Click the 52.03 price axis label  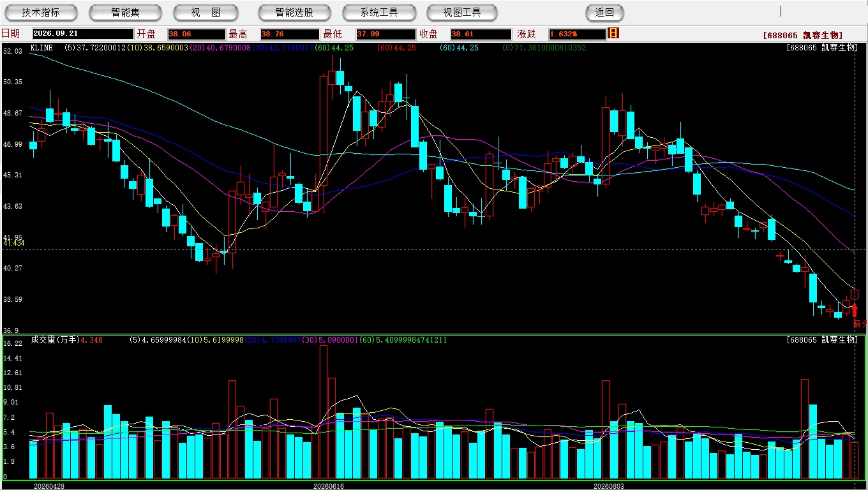pos(13,51)
